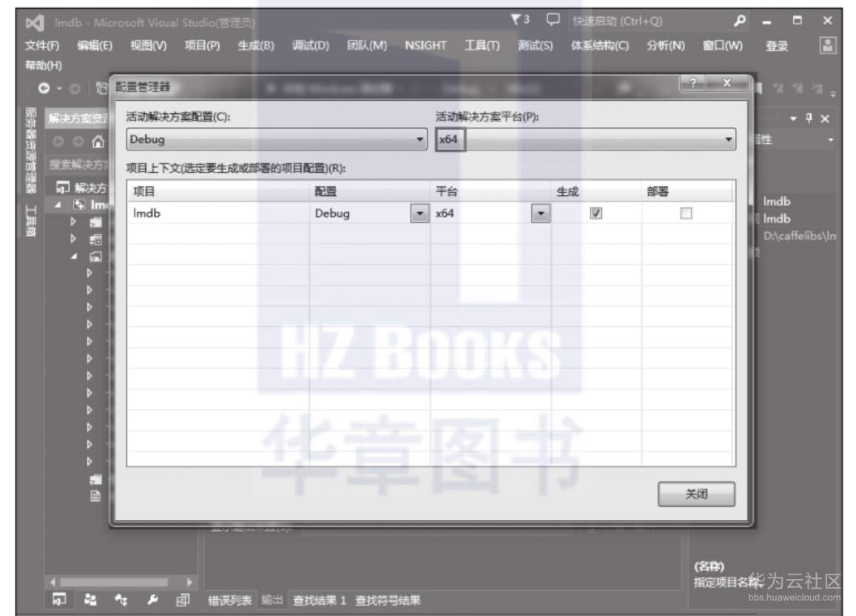Open the Property Manager wrench icon tab
The image size is (856, 616).
[152, 599]
